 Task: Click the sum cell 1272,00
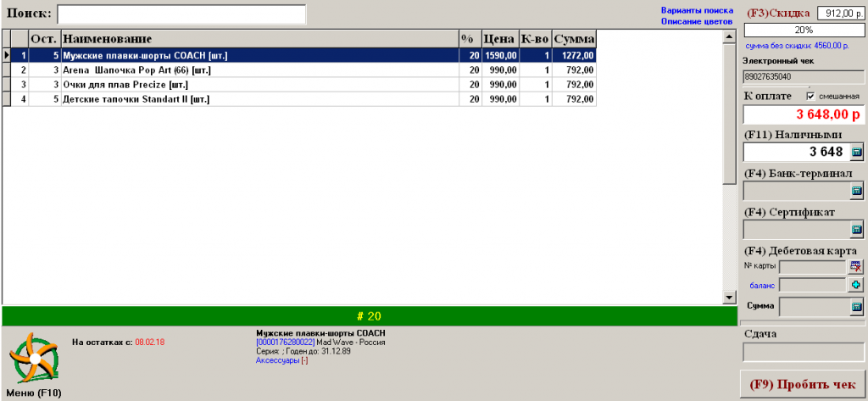pyautogui.click(x=575, y=55)
